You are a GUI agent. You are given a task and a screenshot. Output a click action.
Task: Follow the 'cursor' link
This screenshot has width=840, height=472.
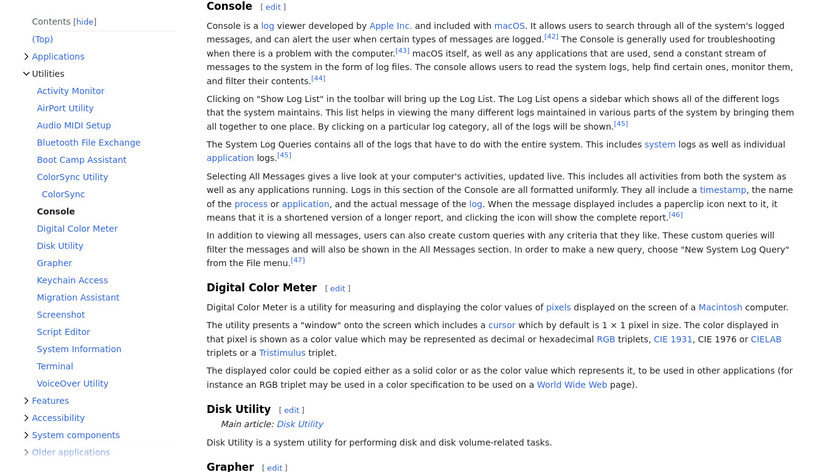501,325
